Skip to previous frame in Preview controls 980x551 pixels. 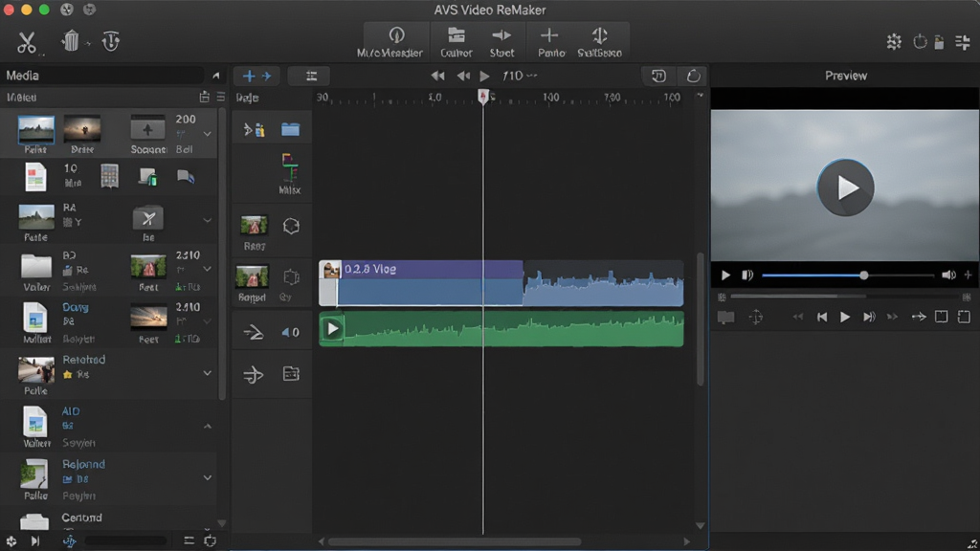pyautogui.click(x=822, y=318)
